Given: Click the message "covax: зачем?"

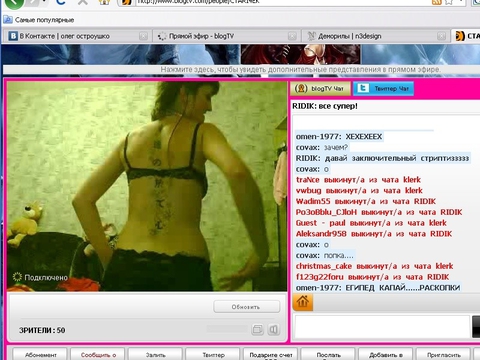Looking at the screenshot, I should click(322, 147).
